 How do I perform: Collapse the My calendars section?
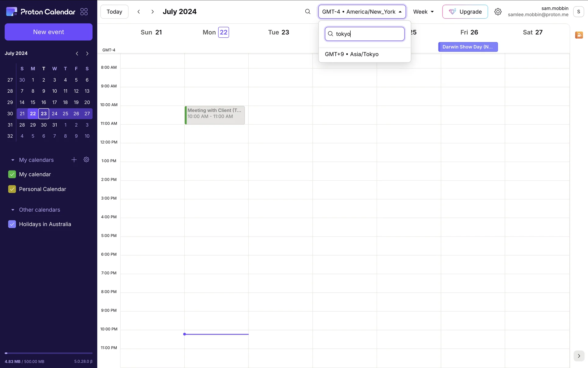pos(13,160)
